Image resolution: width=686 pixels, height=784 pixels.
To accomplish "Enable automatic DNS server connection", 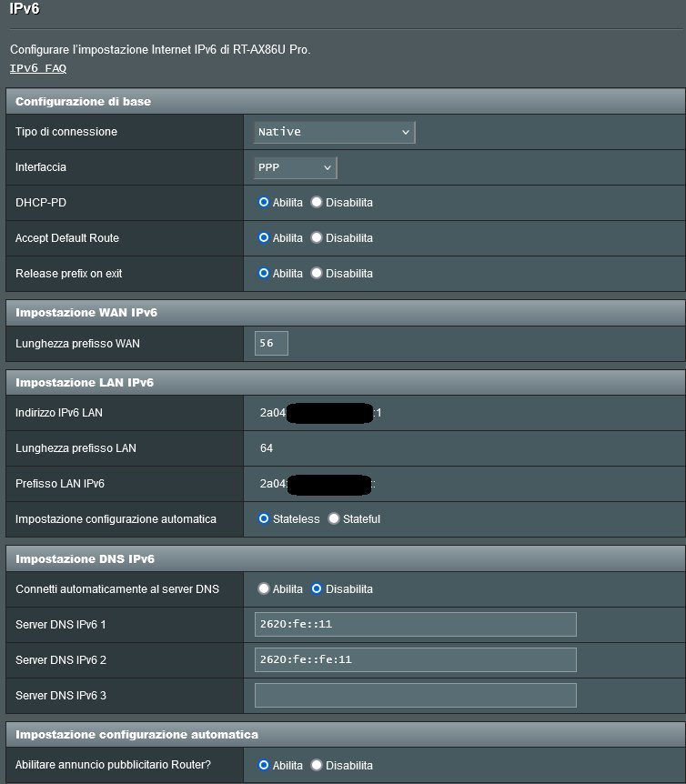I will tap(264, 589).
